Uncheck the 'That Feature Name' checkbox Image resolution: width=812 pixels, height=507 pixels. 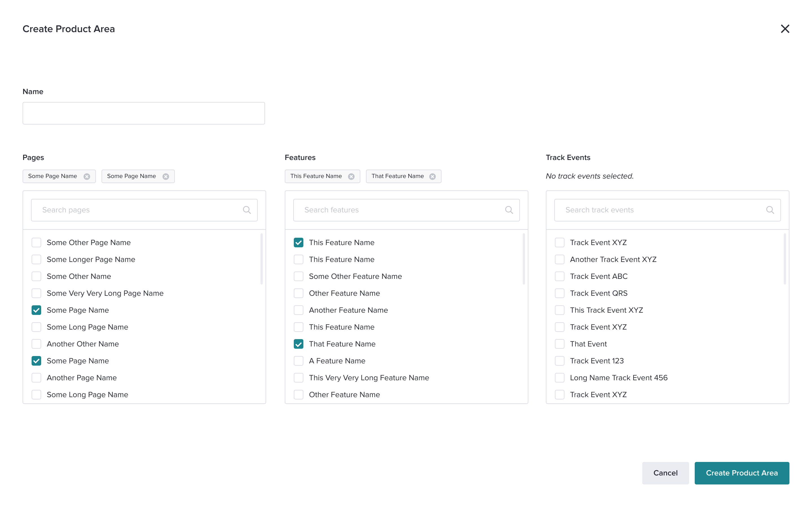coord(298,344)
